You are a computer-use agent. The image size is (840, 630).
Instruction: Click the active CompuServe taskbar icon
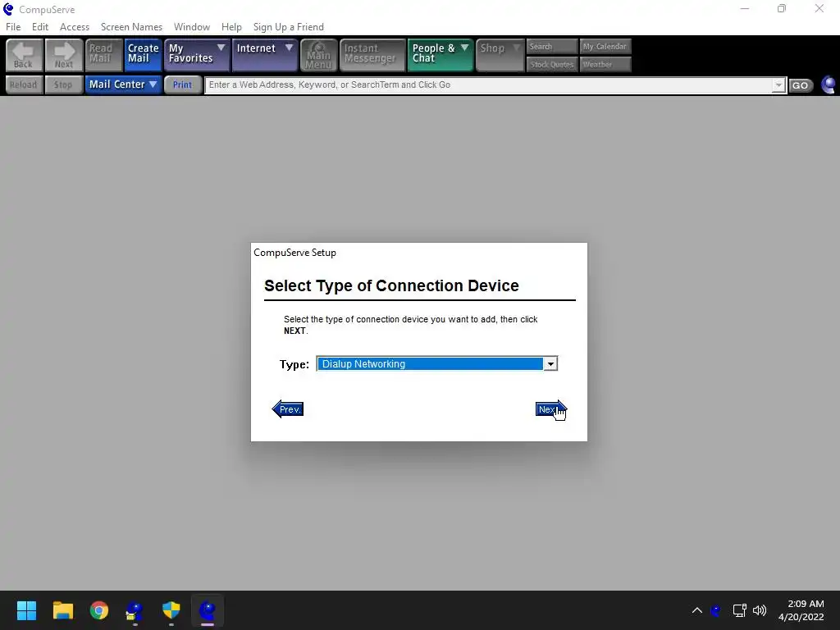click(208, 610)
